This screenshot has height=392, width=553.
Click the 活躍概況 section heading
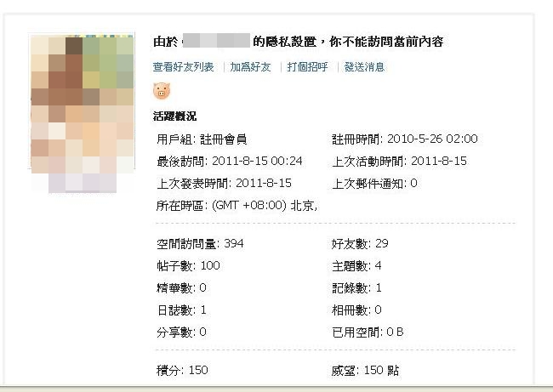click(x=174, y=116)
